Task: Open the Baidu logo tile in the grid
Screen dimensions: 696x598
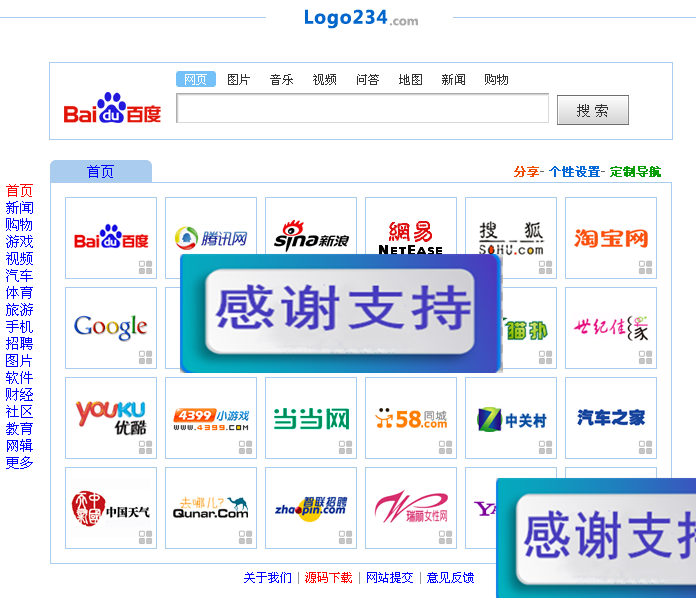Action: tap(111, 237)
